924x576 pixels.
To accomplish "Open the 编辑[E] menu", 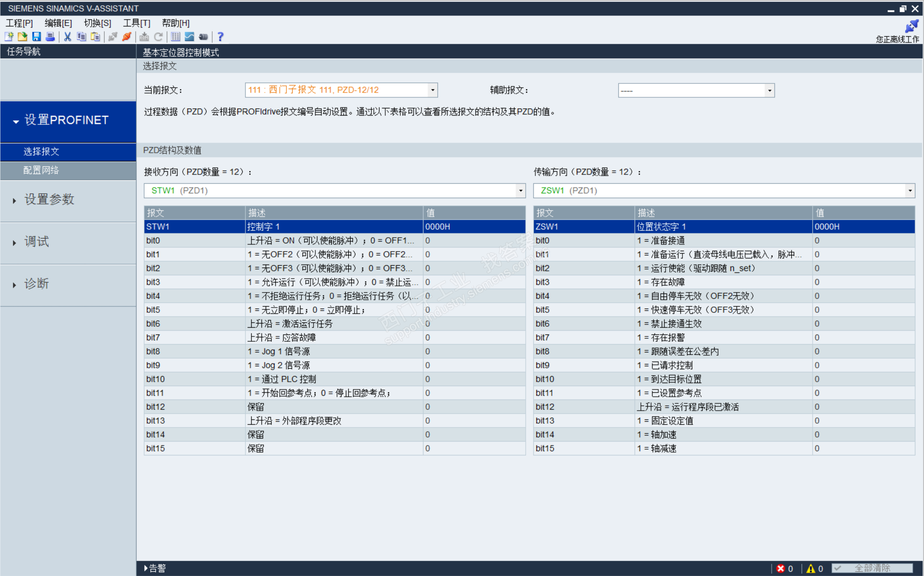I will tap(58, 23).
